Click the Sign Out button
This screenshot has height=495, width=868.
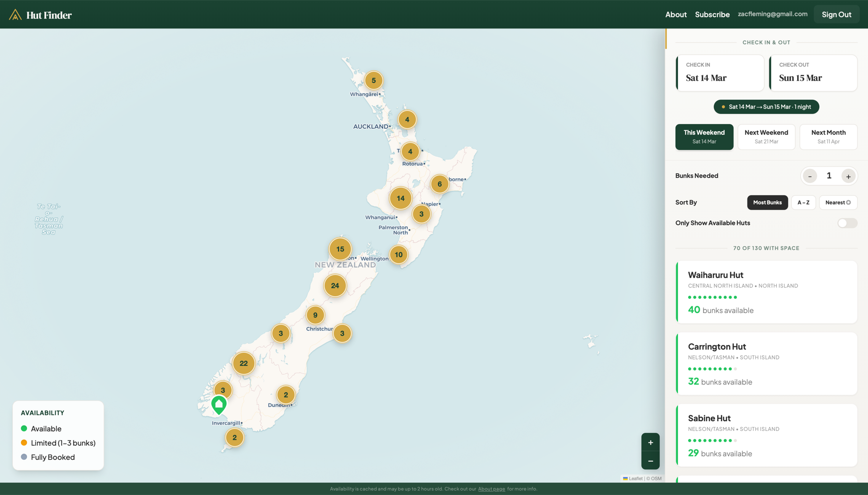(836, 14)
